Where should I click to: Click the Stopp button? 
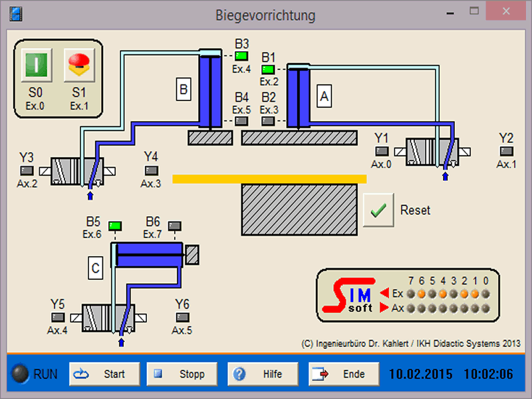pos(182,374)
